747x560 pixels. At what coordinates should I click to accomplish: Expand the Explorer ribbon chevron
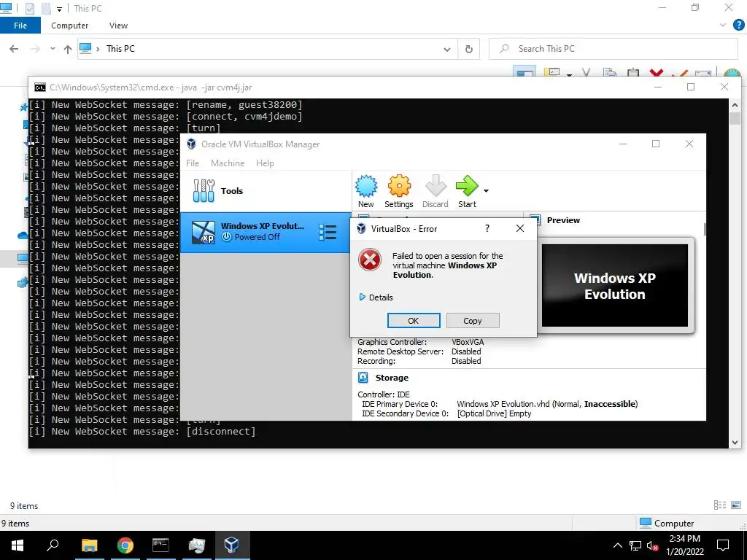(723, 26)
